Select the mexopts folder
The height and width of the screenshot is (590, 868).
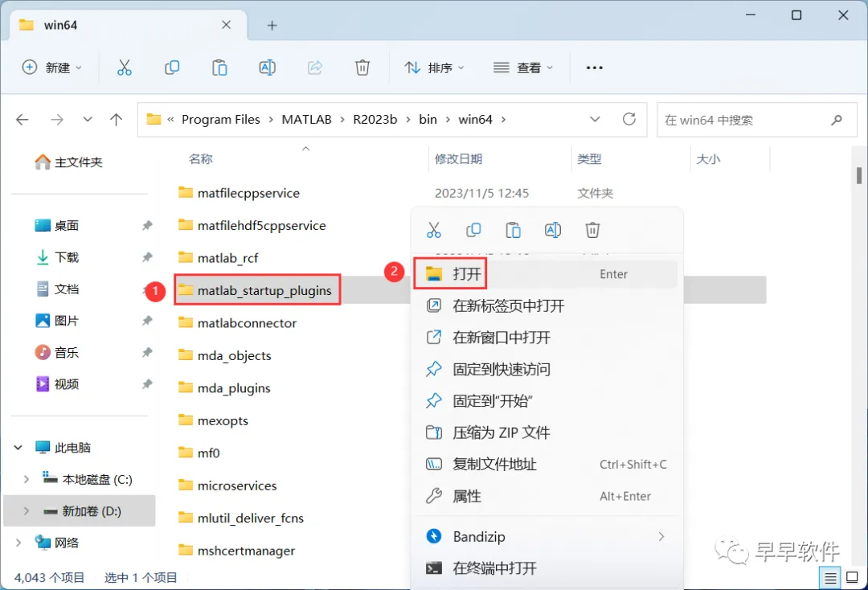point(213,420)
